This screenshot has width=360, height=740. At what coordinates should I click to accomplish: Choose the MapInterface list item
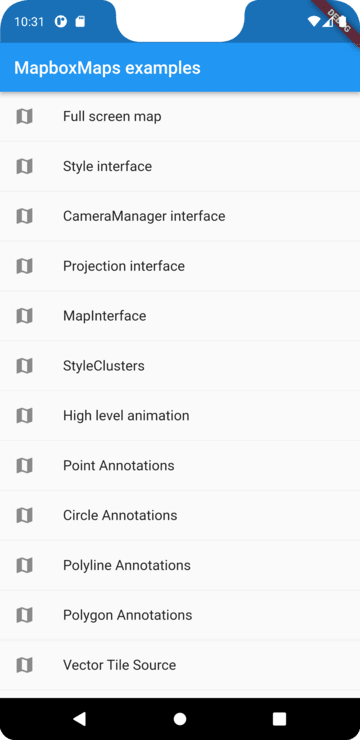(180, 316)
